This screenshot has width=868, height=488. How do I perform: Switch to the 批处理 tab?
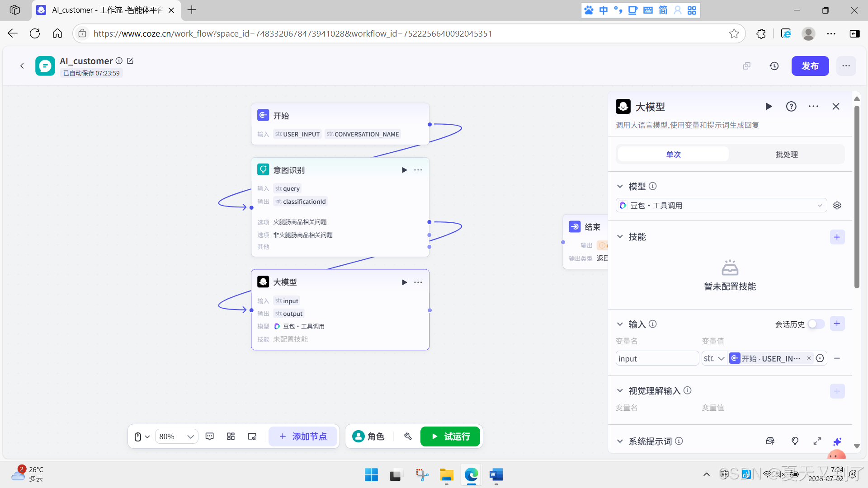click(x=787, y=155)
